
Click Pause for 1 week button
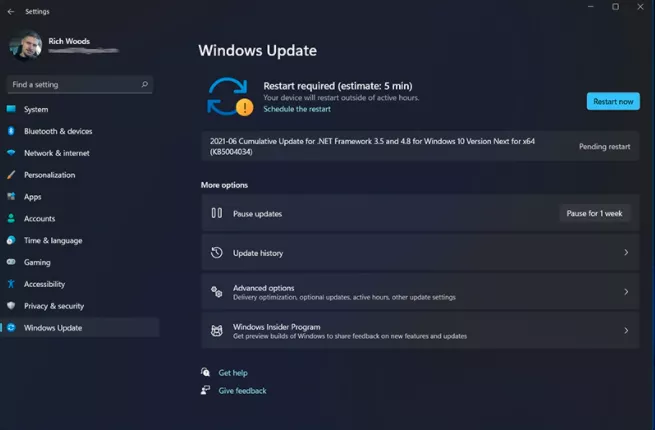pyautogui.click(x=594, y=214)
